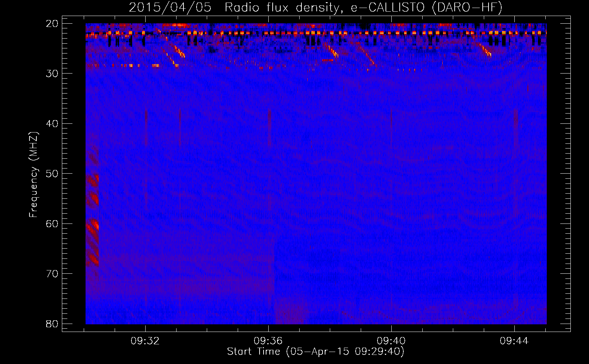
Task: Click the 09:40 time tick label
Action: click(391, 341)
